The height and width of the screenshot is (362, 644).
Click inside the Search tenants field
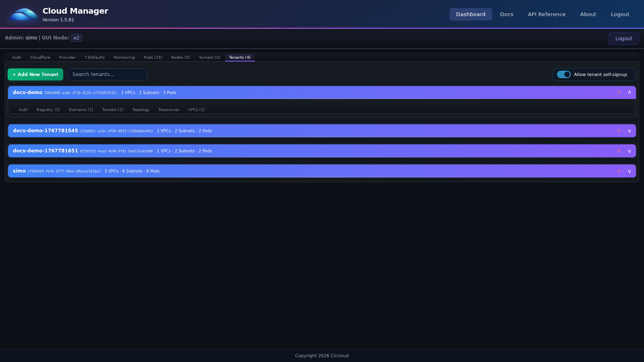(x=107, y=74)
